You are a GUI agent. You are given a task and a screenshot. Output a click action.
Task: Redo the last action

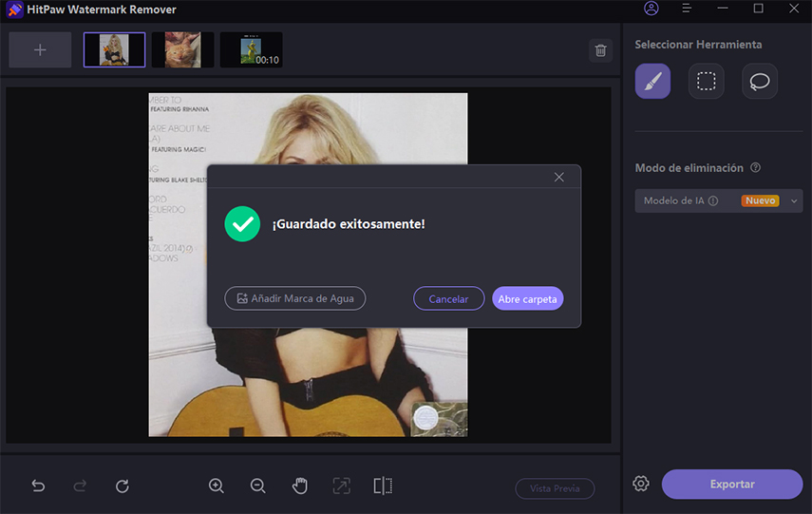tap(80, 485)
